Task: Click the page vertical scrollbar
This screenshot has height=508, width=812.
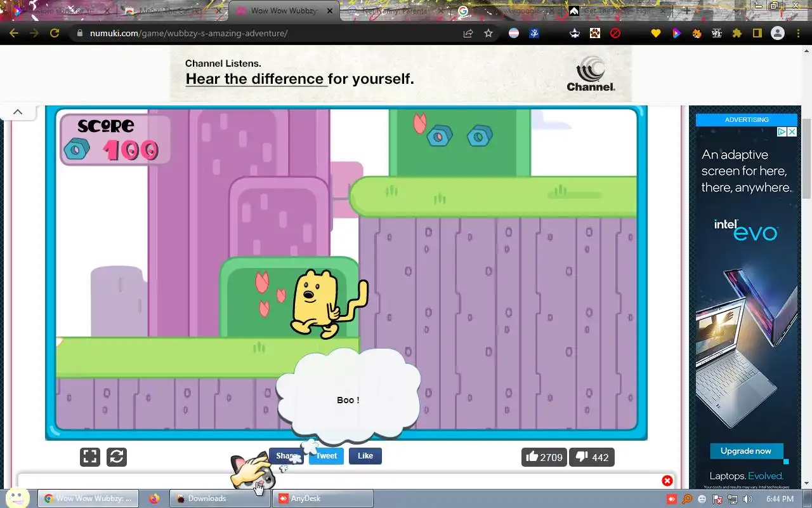Action: tap(806, 159)
